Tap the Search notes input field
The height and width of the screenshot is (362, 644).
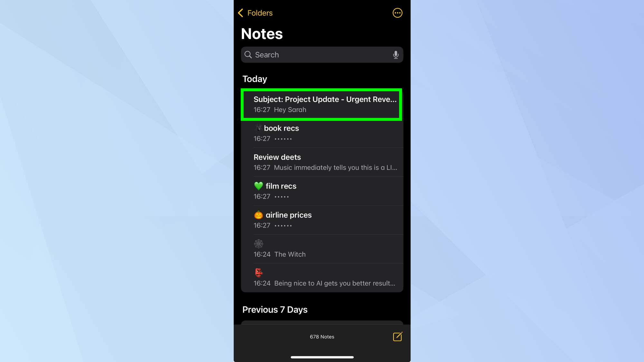click(x=322, y=55)
